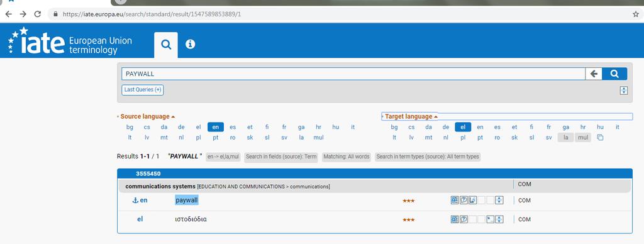Click COM in the domain header row

[x=525, y=184]
